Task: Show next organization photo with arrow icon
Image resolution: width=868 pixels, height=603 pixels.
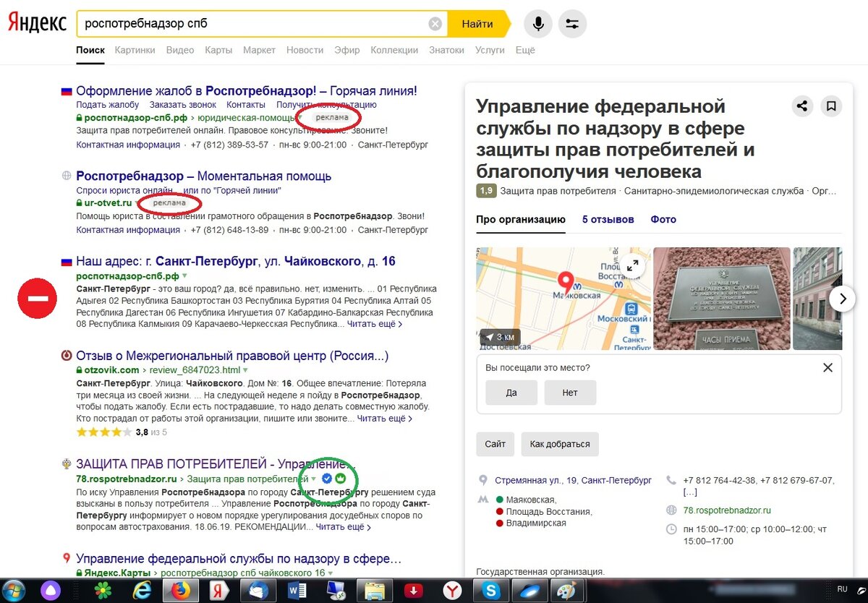Action: 842,299
